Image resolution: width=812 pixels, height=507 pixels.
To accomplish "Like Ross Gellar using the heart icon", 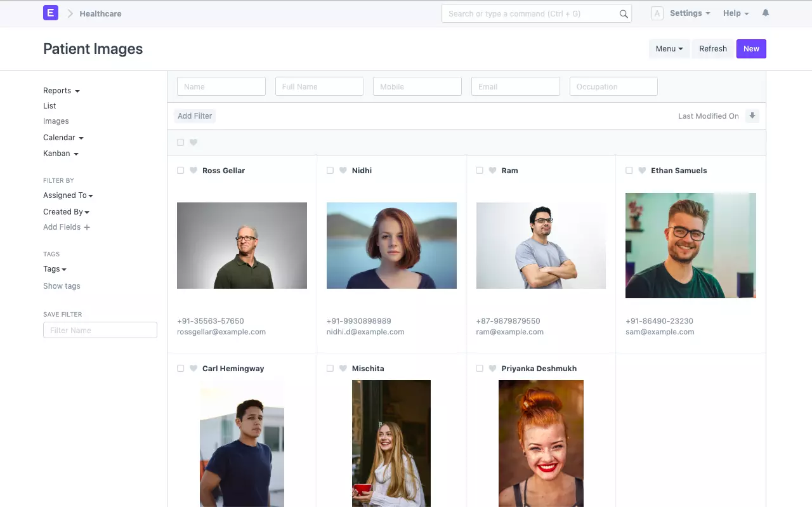I will (x=193, y=170).
